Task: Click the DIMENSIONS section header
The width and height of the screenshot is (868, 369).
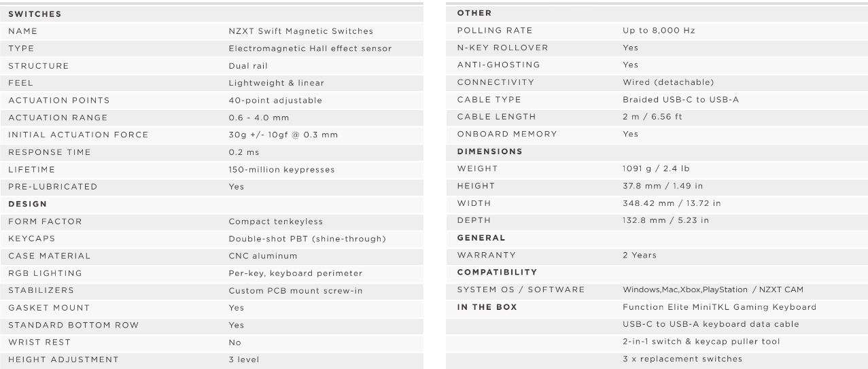Action: [489, 152]
